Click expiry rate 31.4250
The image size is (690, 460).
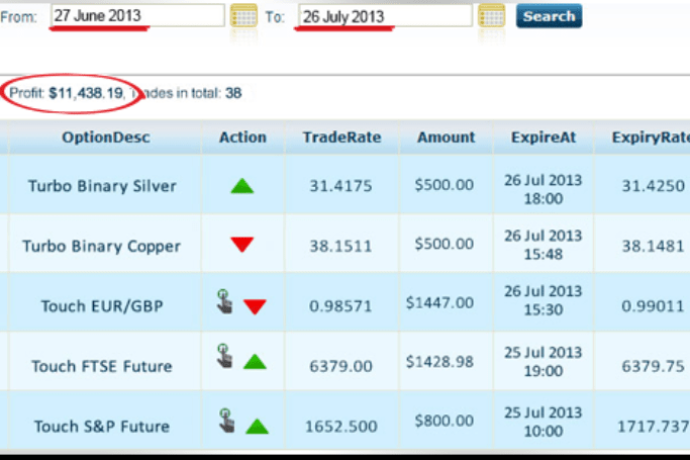tap(653, 186)
